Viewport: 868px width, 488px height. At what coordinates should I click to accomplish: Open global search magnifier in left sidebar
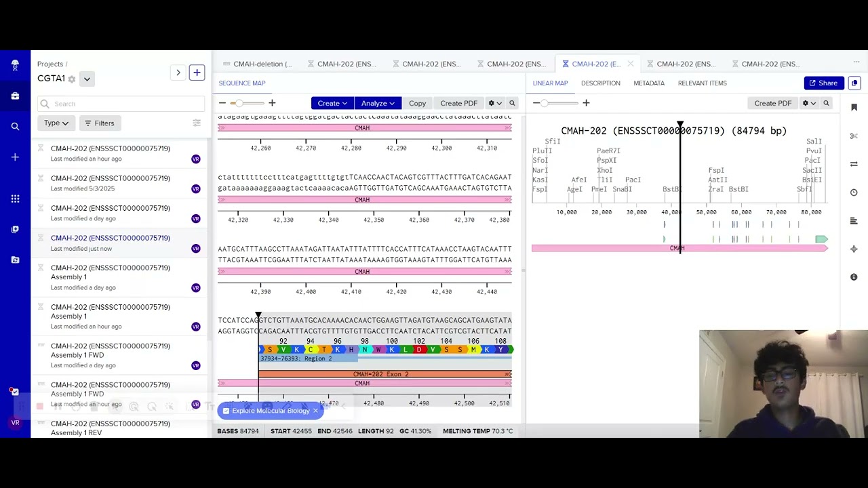(x=15, y=126)
